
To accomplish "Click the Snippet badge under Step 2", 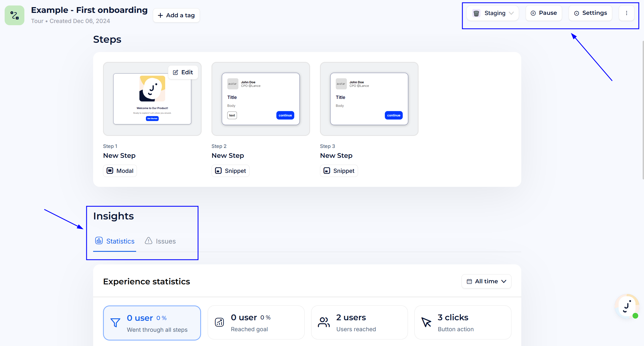I will coord(230,171).
